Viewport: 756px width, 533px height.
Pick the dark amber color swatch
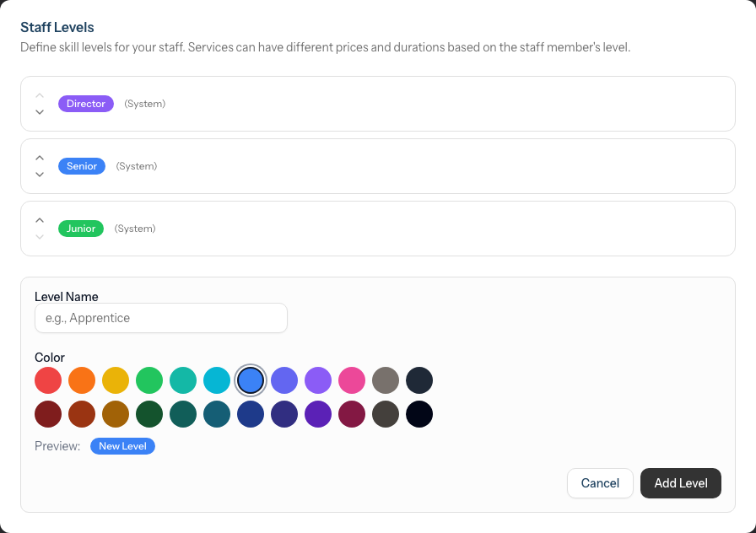coord(116,414)
